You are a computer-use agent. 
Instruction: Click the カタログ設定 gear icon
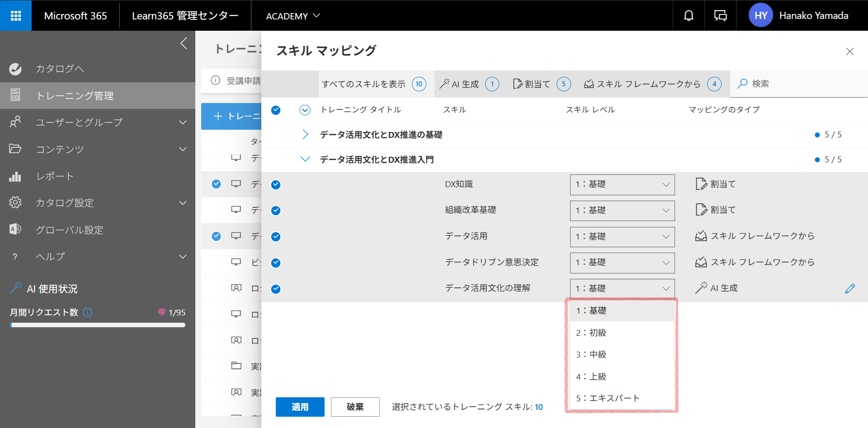pyautogui.click(x=15, y=202)
